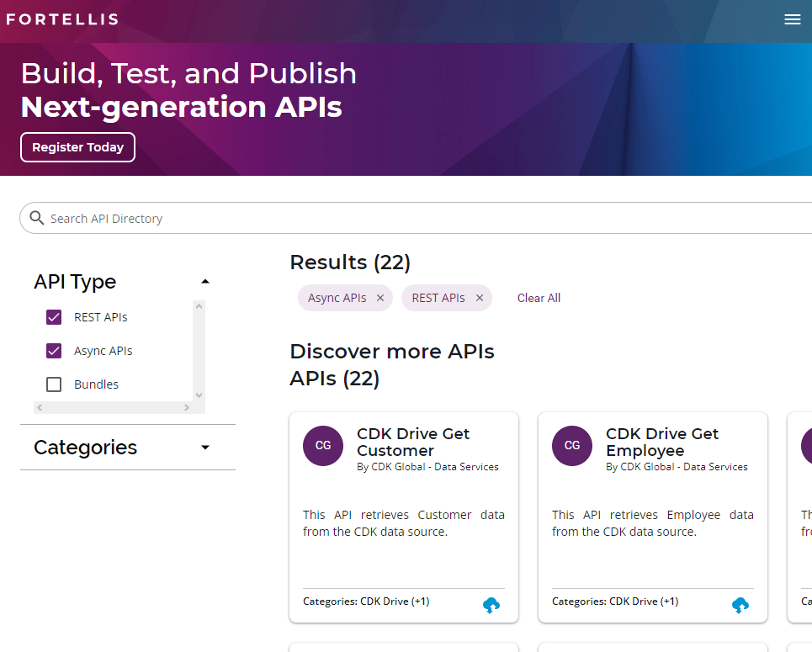Click the 'Build, Test, and Publish' banner text
Image resolution: width=812 pixels, height=652 pixels.
189,73
